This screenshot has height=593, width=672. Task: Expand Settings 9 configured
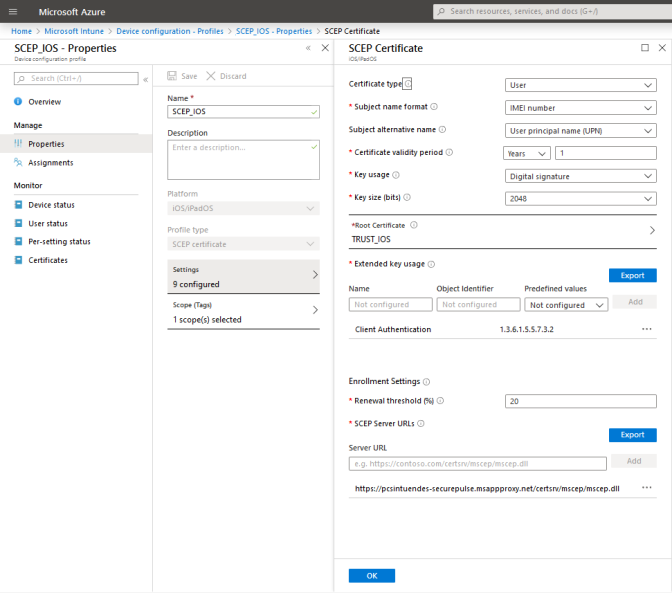[x=243, y=276]
